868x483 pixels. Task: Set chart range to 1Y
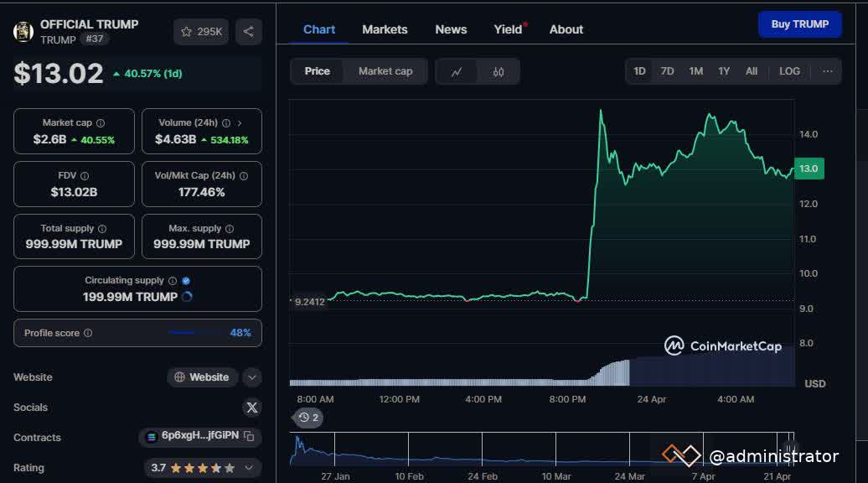coord(724,71)
